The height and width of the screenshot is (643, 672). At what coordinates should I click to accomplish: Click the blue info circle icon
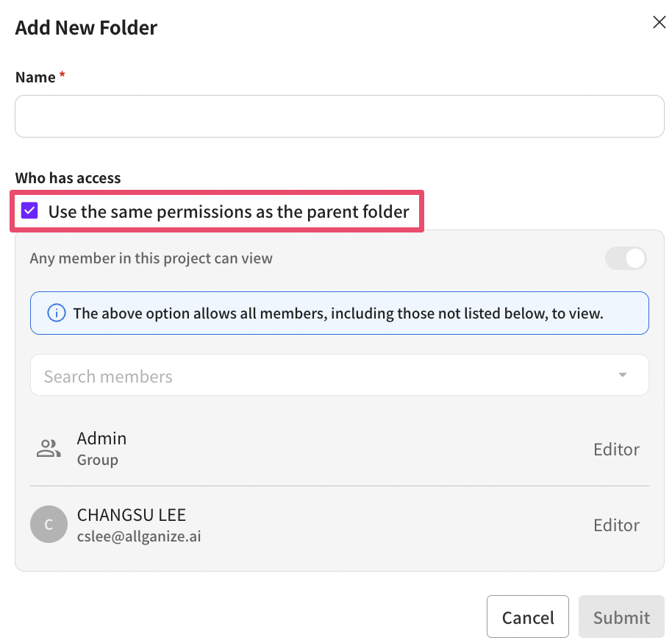pos(56,313)
